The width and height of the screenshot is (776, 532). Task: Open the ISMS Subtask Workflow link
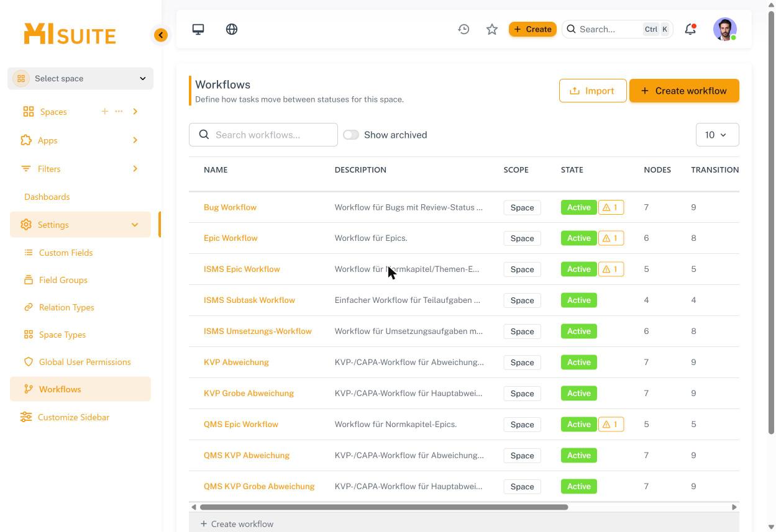249,300
